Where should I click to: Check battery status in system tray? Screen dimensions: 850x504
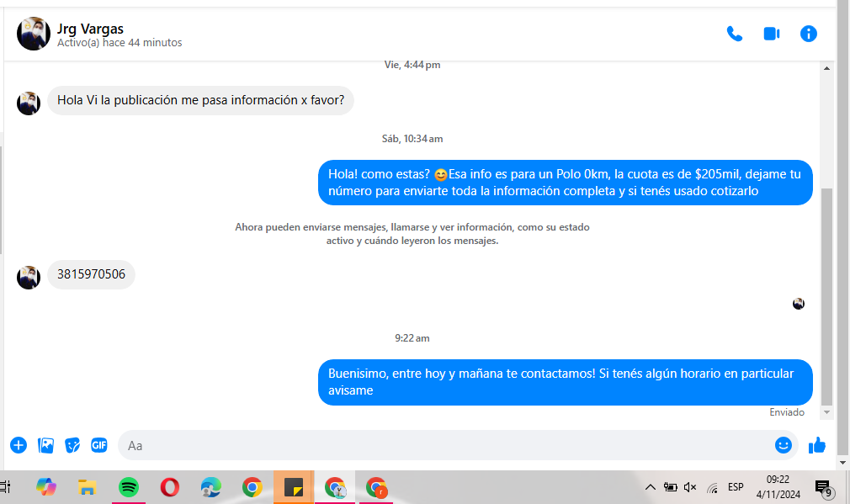click(x=670, y=487)
